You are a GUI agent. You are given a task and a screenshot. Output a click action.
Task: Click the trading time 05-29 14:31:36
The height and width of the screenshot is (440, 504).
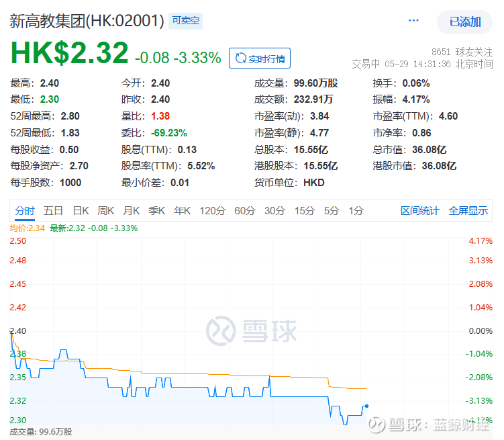[417, 64]
